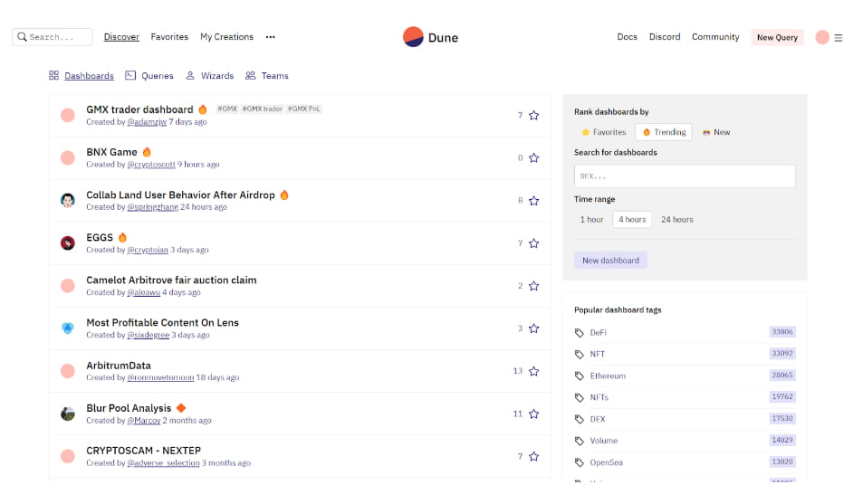Viewport: 844px width, 504px height.
Task: Click the GMX trader dashboard creator avatar
Action: pos(67,115)
